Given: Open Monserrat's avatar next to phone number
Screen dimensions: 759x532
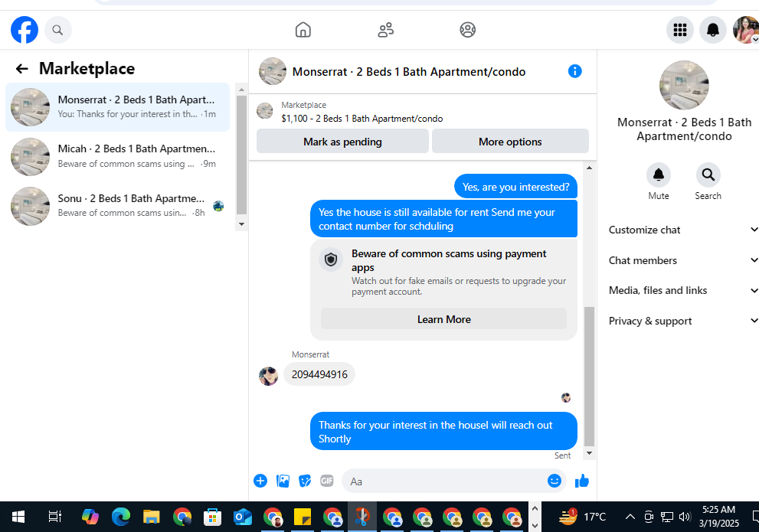Looking at the screenshot, I should [x=269, y=376].
